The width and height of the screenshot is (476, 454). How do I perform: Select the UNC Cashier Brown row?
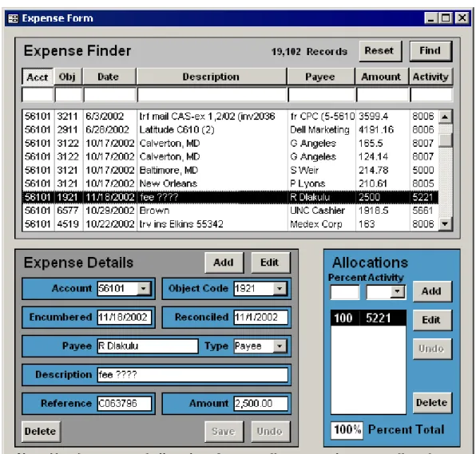coord(230,211)
